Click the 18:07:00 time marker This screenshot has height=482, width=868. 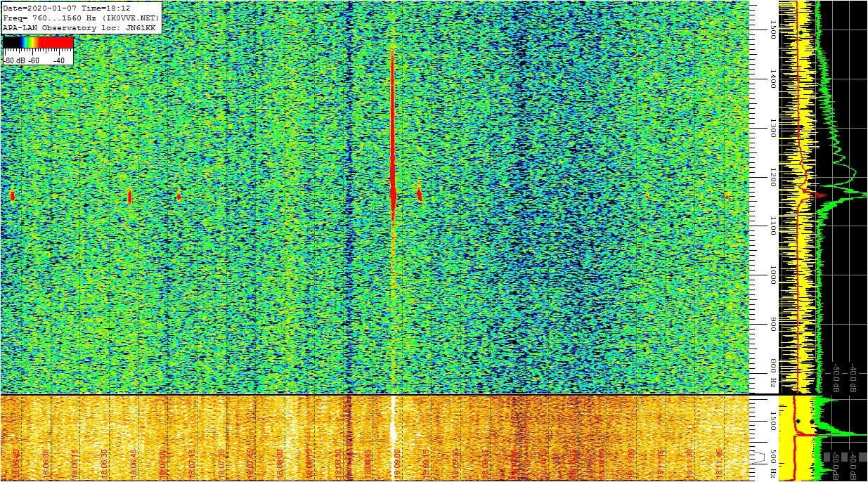(x=163, y=463)
